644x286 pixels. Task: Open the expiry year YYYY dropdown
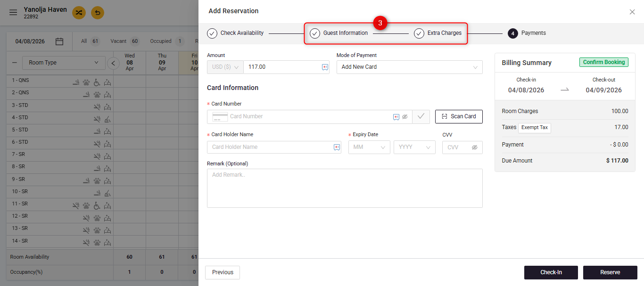coord(414,147)
